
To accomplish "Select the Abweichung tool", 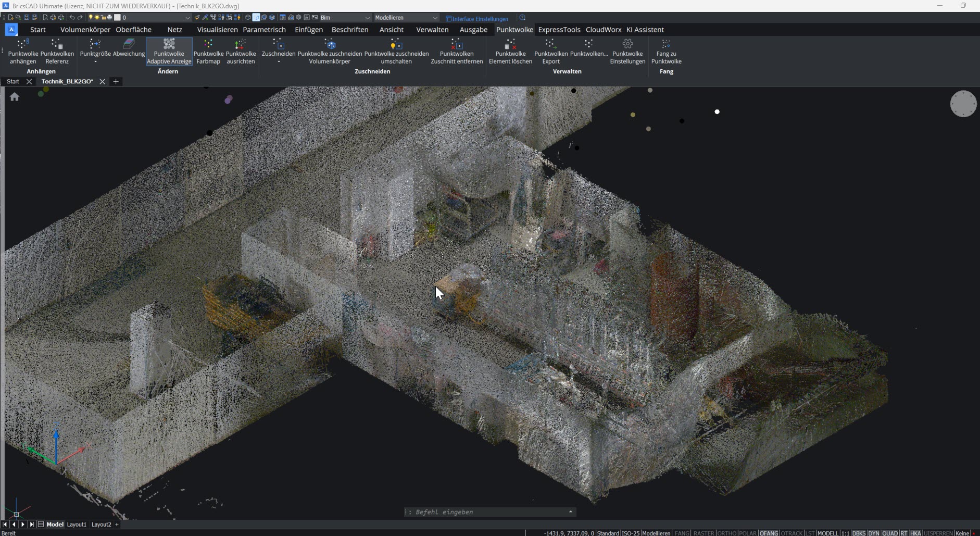I will coord(129,48).
